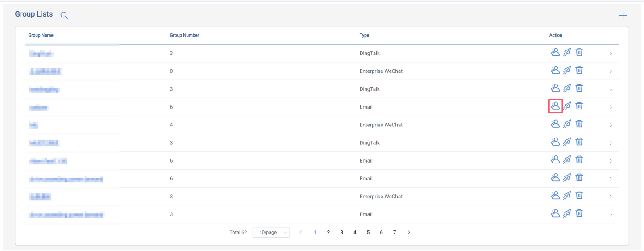Add a new group with plus icon
The image size is (644, 251).
(623, 16)
